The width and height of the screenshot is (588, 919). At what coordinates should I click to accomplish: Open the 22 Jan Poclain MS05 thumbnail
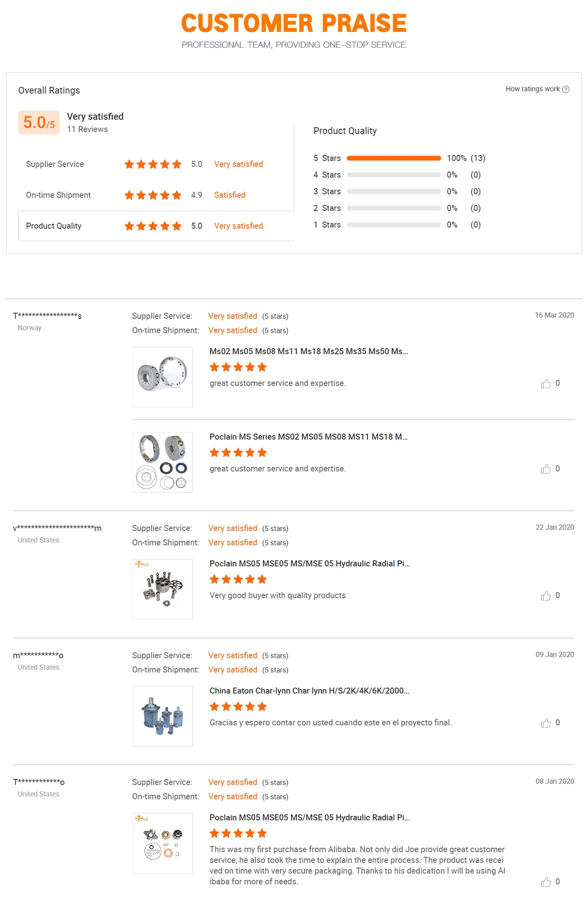pos(163,589)
